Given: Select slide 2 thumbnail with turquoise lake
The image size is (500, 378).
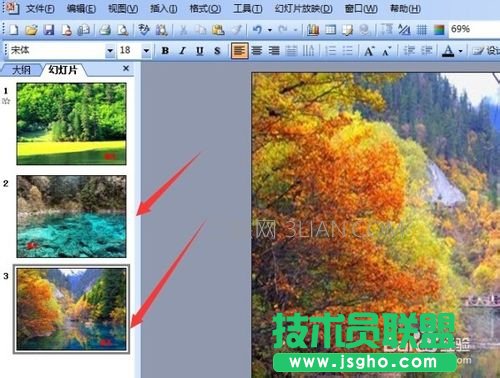Looking at the screenshot, I should pos(71,216).
